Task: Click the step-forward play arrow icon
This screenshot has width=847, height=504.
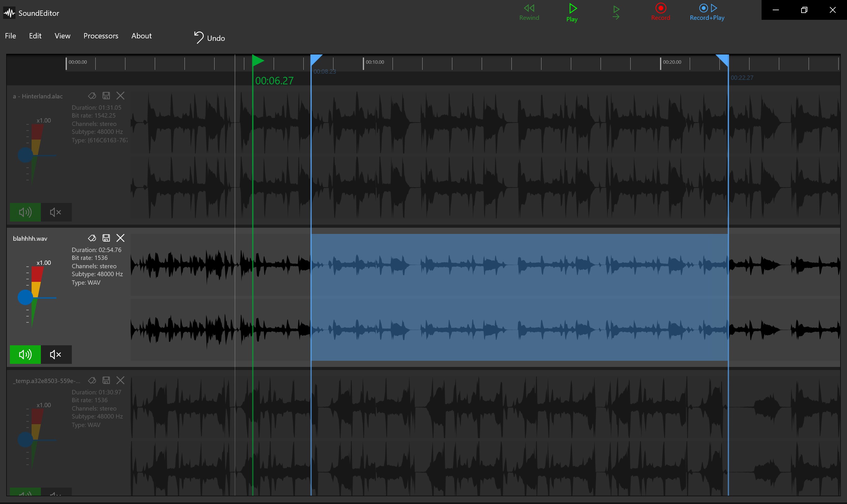Action: tap(616, 12)
